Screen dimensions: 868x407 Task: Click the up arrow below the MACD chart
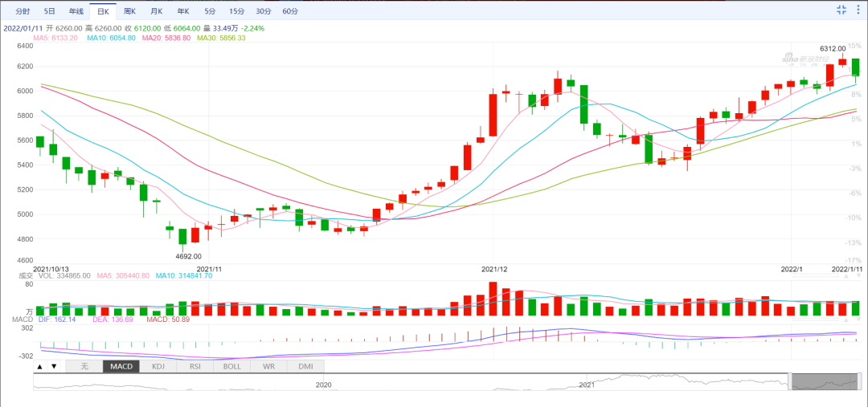pyautogui.click(x=39, y=366)
